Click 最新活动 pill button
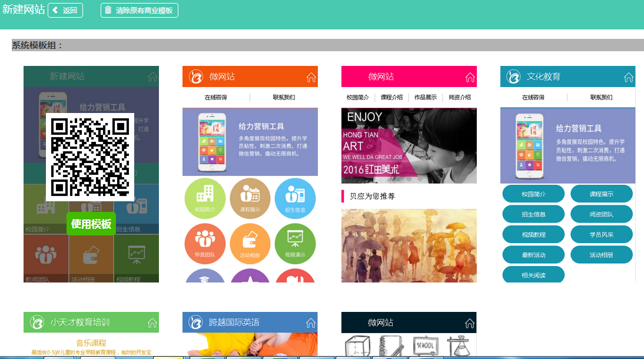The width and height of the screenshot is (644, 359). [533, 255]
